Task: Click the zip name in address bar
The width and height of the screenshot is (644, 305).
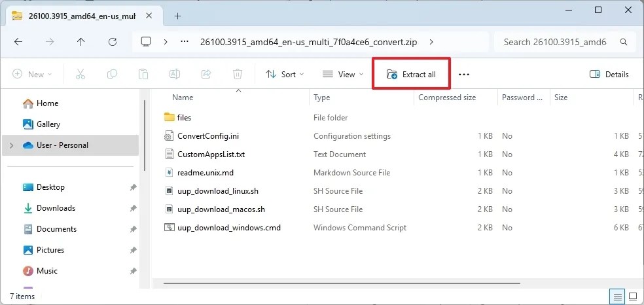Action: pyautogui.click(x=308, y=41)
